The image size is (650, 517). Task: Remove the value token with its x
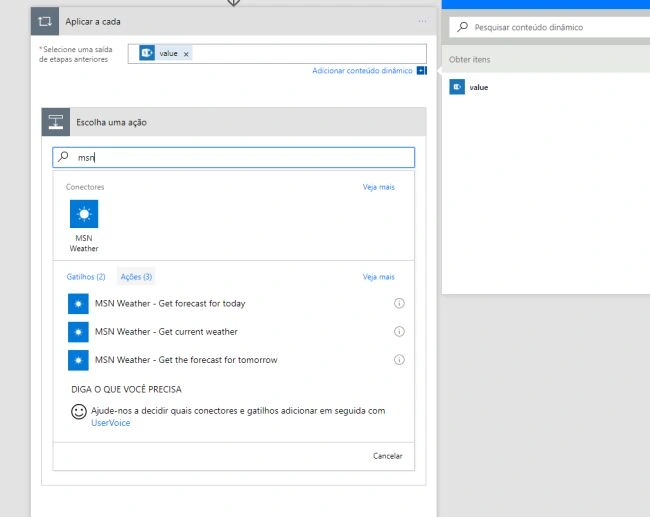pos(186,54)
